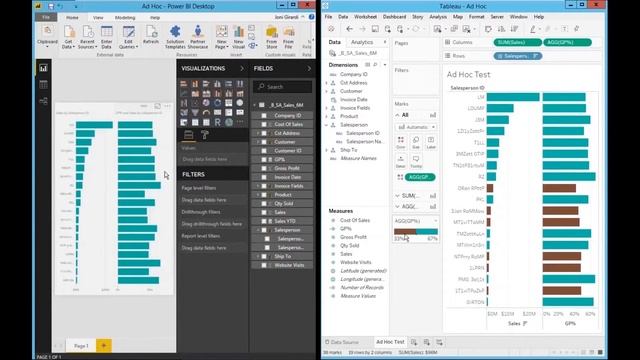The image size is (640, 360).
Task: Click Tableau Tooltip mark card button
Action: [416, 162]
